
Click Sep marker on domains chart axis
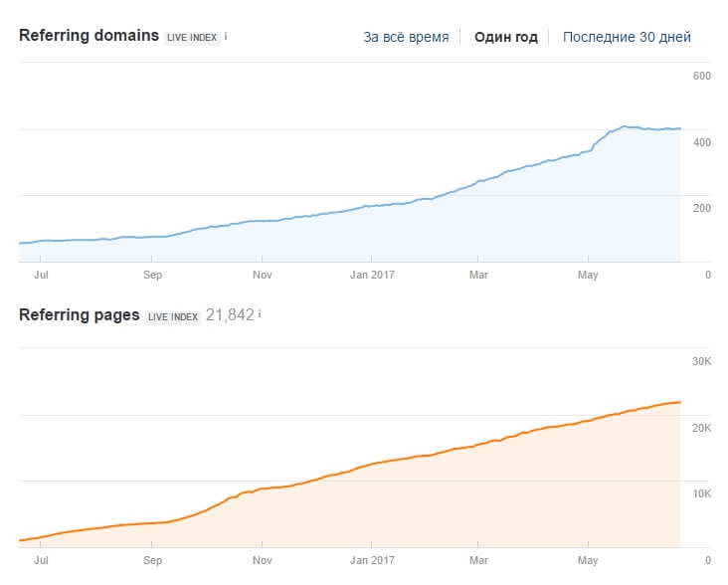[x=152, y=275]
